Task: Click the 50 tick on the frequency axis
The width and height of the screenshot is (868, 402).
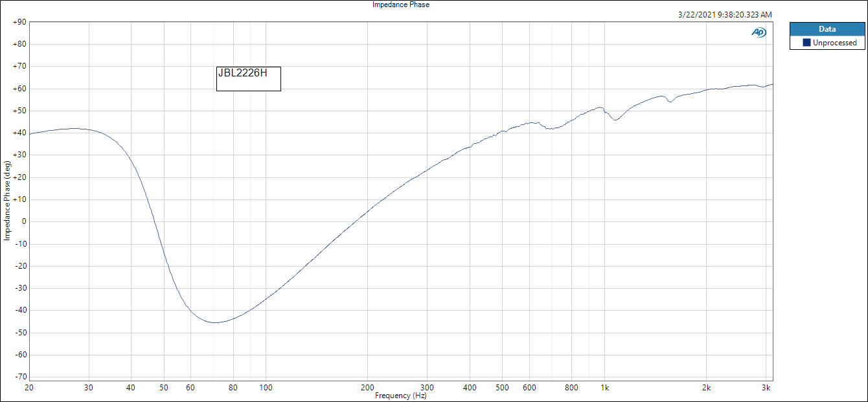Action: click(164, 388)
